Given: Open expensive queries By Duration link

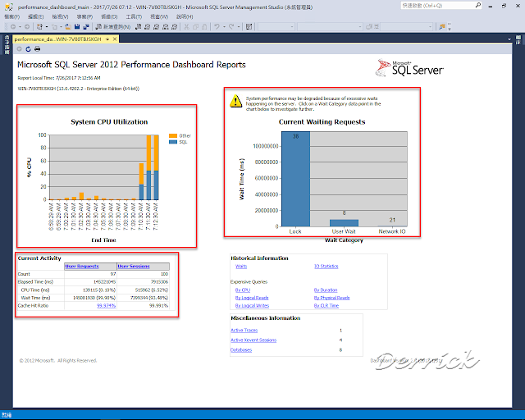Looking at the screenshot, I should pyautogui.click(x=326, y=290).
